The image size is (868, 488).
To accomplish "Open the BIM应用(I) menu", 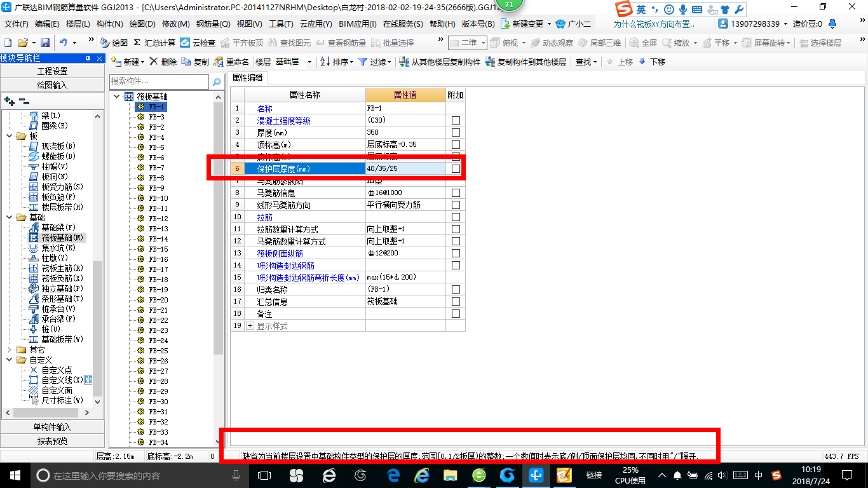I will [x=358, y=24].
